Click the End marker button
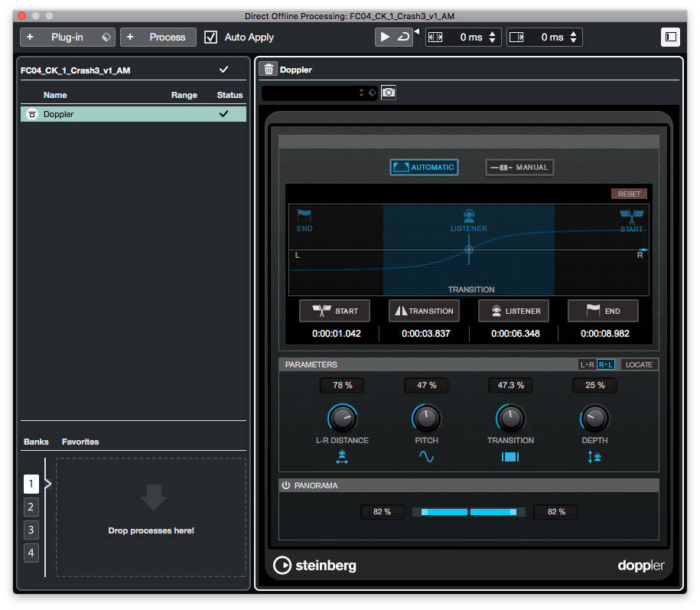Image resolution: width=700 pixels, height=610 pixels. (x=603, y=311)
